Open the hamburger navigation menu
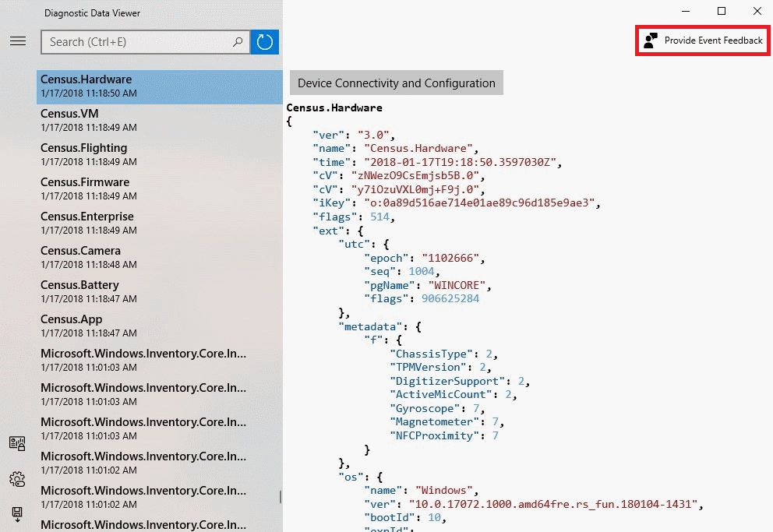 click(x=18, y=41)
